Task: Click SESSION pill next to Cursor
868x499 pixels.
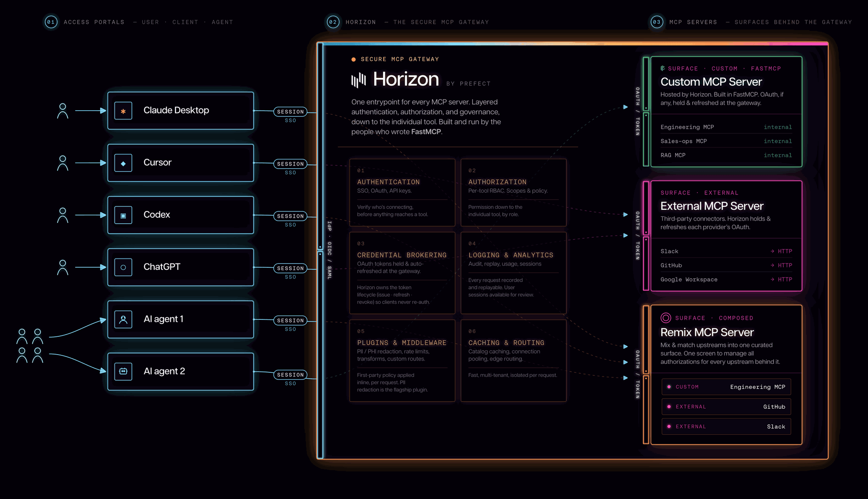Action: coord(290,164)
